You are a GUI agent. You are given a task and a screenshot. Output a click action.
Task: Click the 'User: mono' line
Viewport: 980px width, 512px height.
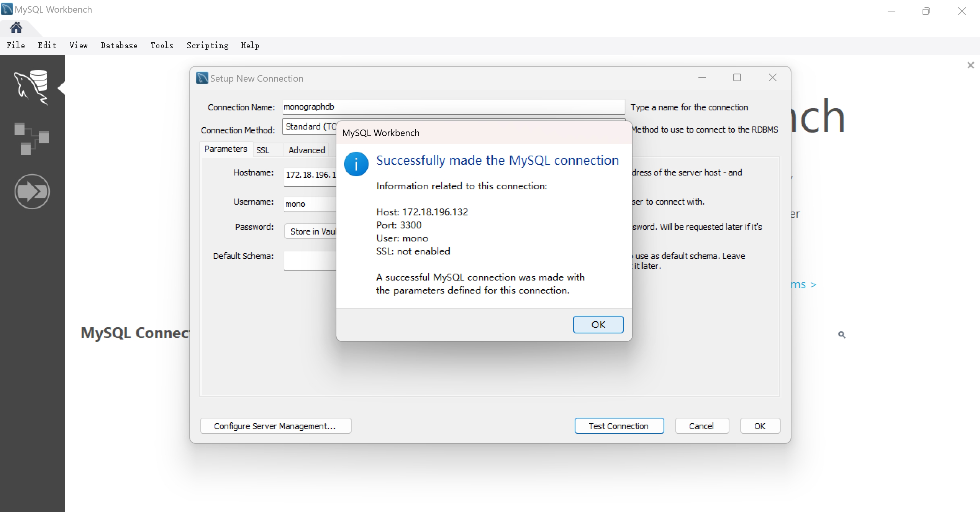tap(402, 238)
